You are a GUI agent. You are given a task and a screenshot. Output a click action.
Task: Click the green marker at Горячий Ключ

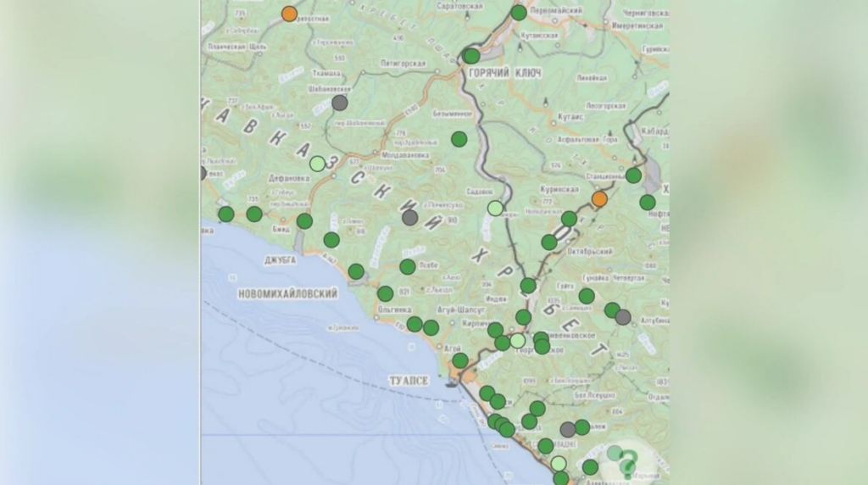coord(472,56)
